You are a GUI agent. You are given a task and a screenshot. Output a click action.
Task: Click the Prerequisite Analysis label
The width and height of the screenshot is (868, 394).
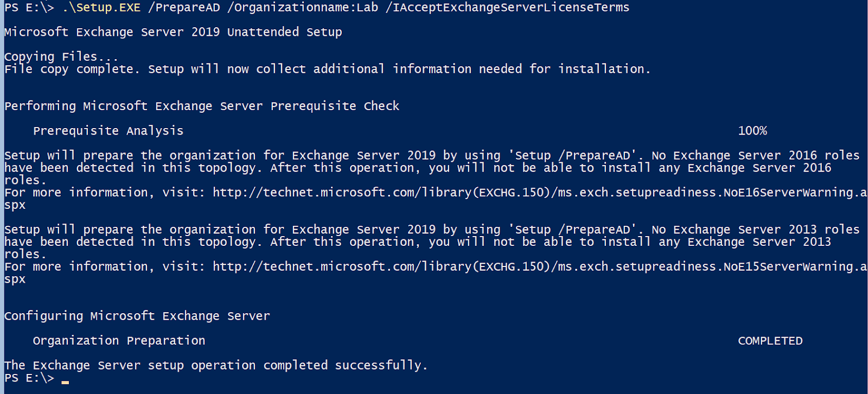coord(108,131)
